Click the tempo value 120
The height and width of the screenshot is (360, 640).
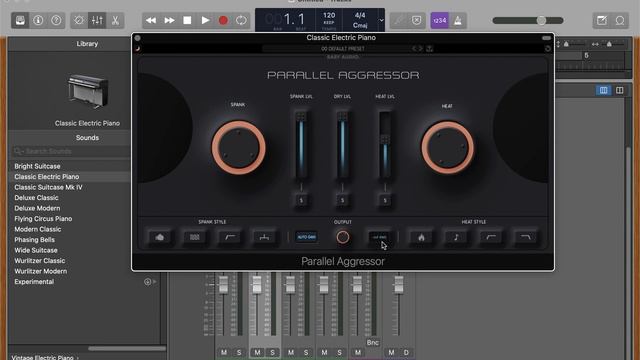coord(329,15)
